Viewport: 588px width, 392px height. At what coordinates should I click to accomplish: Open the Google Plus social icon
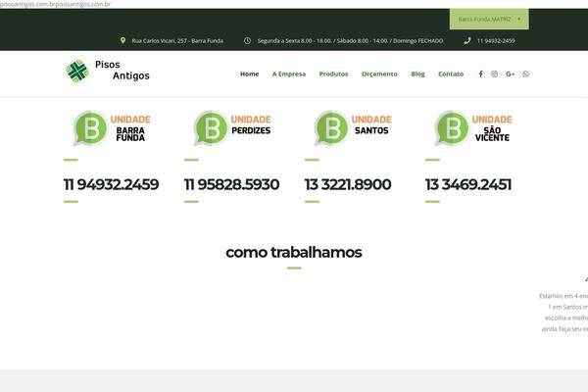tap(510, 73)
